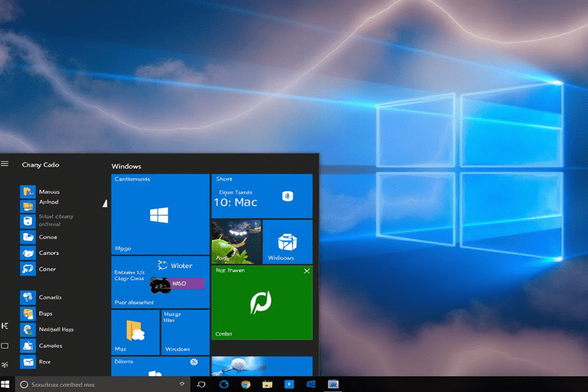
Task: Click the bottom icon in Start rail
Action: [x=5, y=365]
